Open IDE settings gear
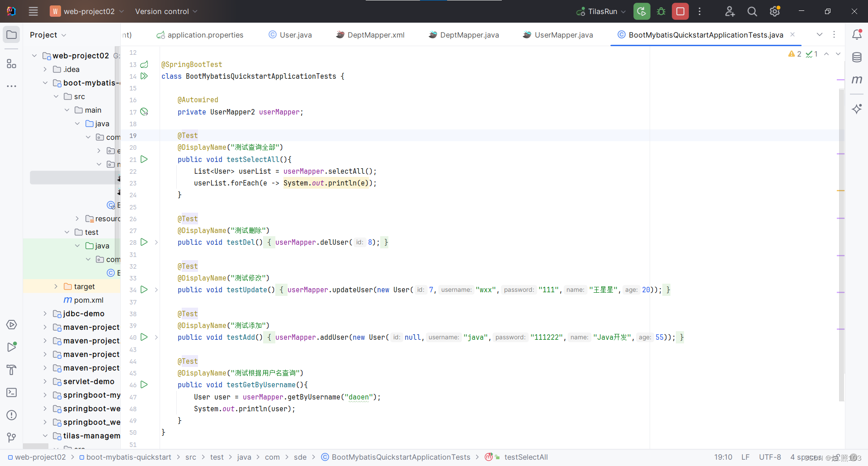 [775, 11]
